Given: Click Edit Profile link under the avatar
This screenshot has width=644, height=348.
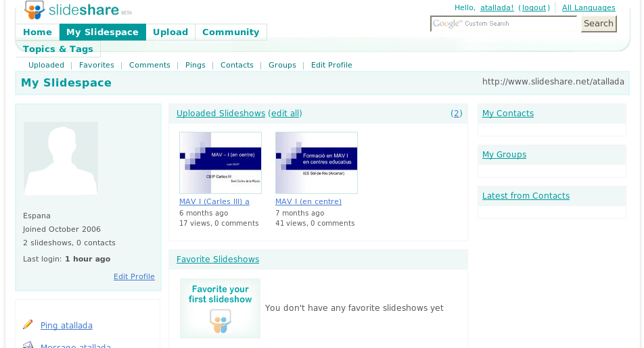Looking at the screenshot, I should 134,276.
